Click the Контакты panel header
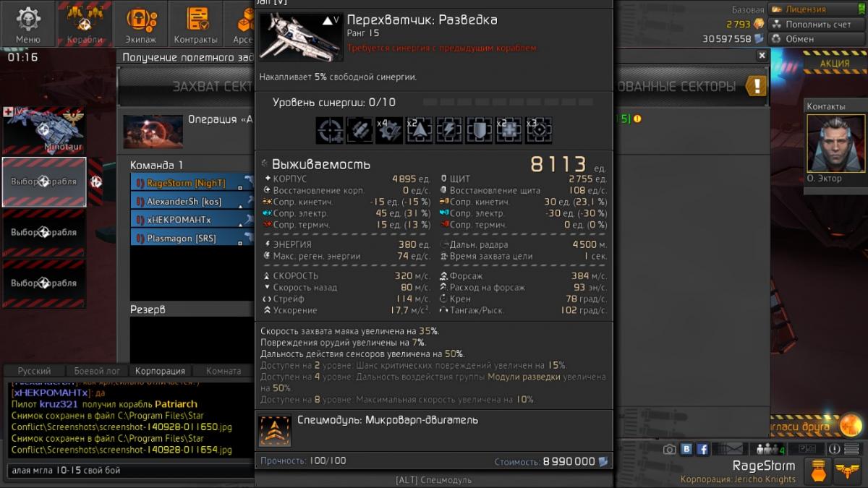The height and width of the screenshot is (488, 868). [x=835, y=106]
